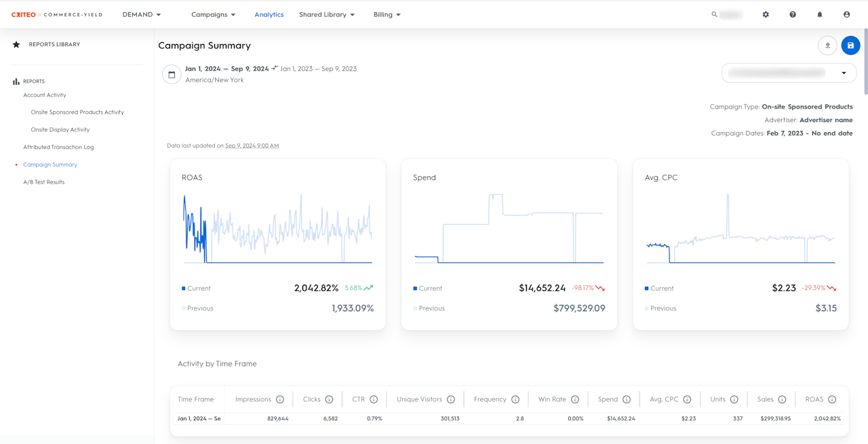The height and width of the screenshot is (444, 868).
Task: Select Onsite Sponsored Products Activity report
Action: 77,113
